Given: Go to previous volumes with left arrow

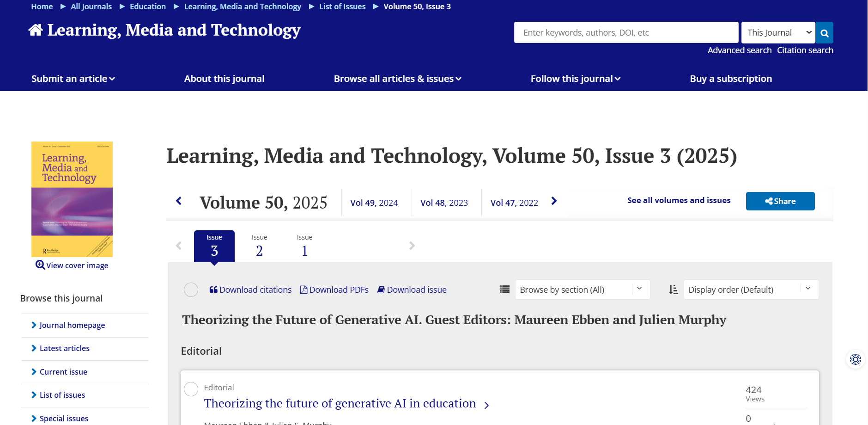Looking at the screenshot, I should point(179,201).
